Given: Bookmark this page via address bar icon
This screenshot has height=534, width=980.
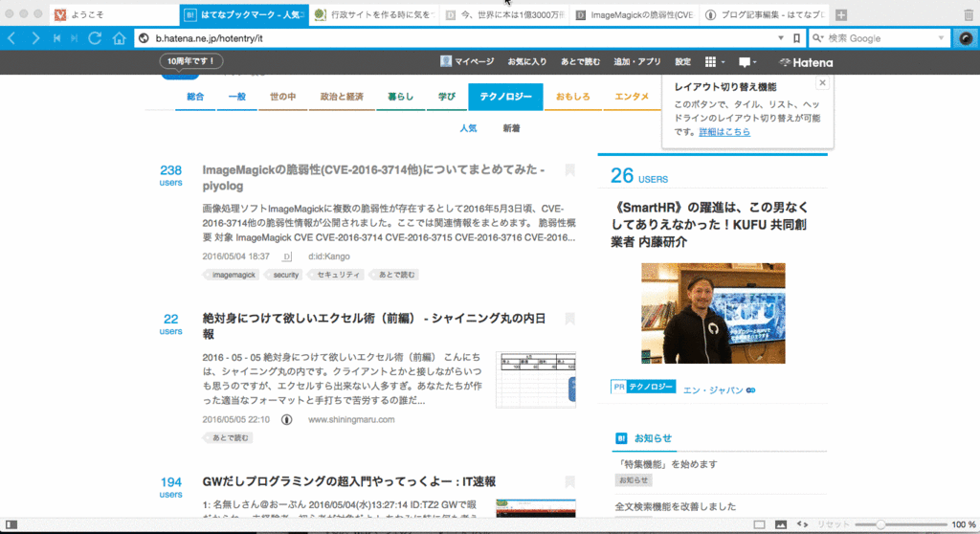Looking at the screenshot, I should [796, 38].
